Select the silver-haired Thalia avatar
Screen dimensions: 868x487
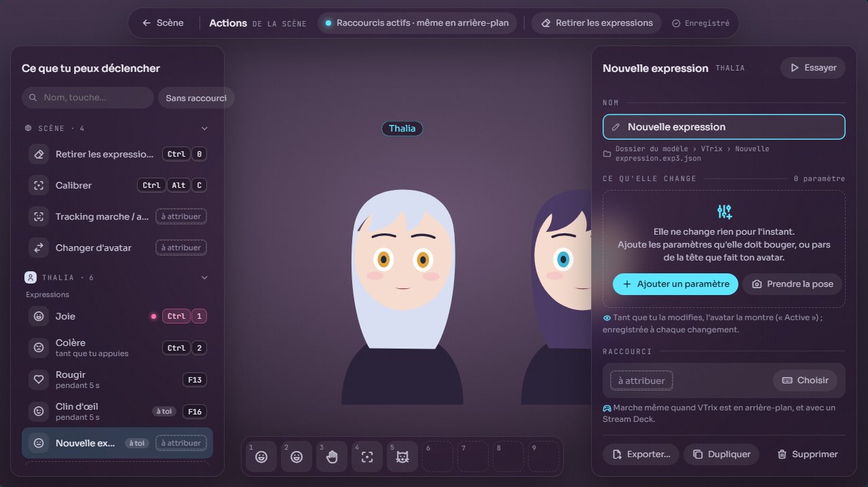(402, 297)
